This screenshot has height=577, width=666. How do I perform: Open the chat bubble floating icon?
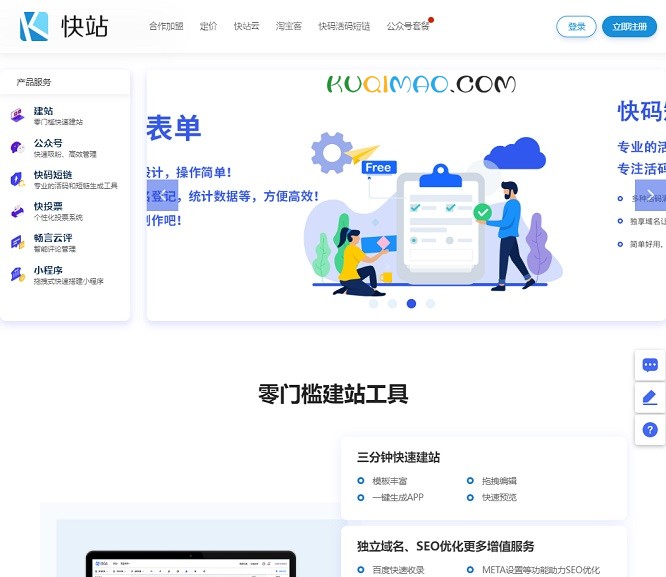tap(650, 365)
